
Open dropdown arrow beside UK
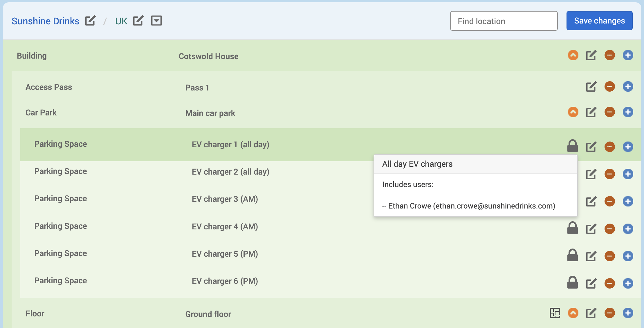[156, 21]
